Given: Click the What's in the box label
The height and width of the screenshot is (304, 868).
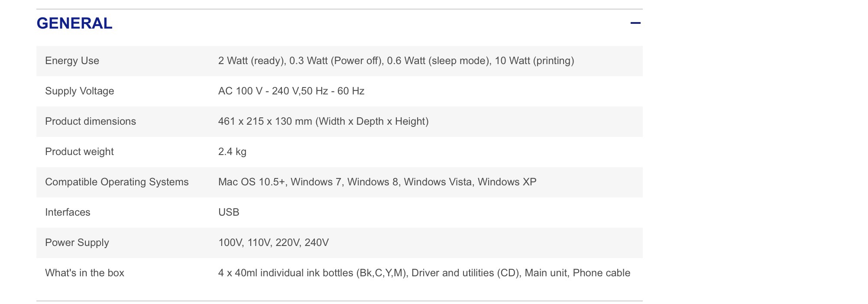Looking at the screenshot, I should (x=84, y=273).
